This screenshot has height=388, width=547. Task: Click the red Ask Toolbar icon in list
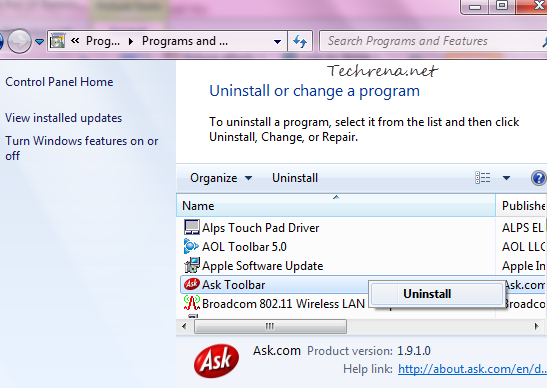(192, 284)
